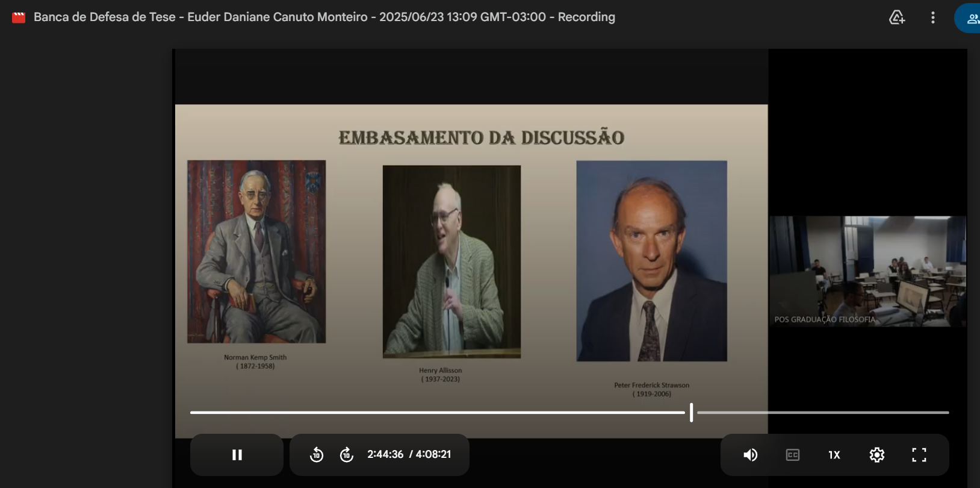Toggle closed captions CC

click(793, 455)
